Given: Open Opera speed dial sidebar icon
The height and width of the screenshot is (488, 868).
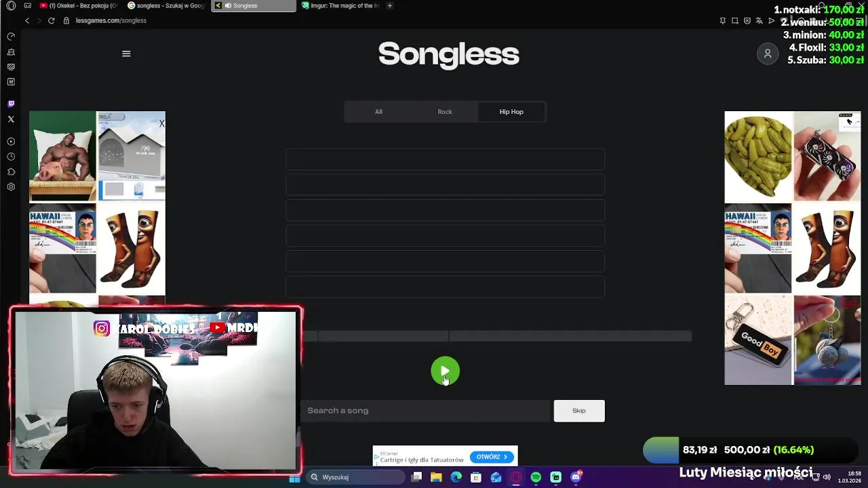Looking at the screenshot, I should pos(11,36).
